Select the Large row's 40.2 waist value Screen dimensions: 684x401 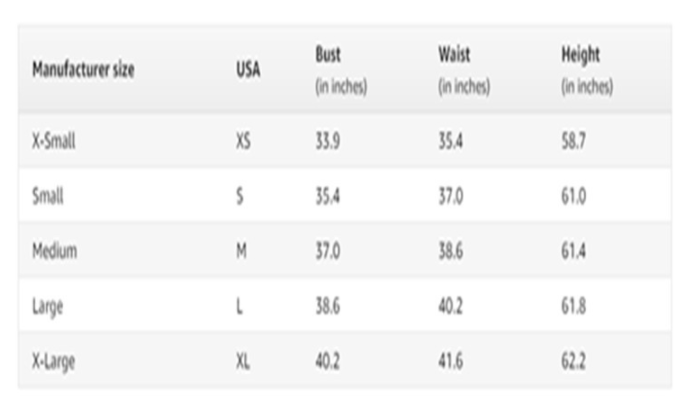point(451,306)
